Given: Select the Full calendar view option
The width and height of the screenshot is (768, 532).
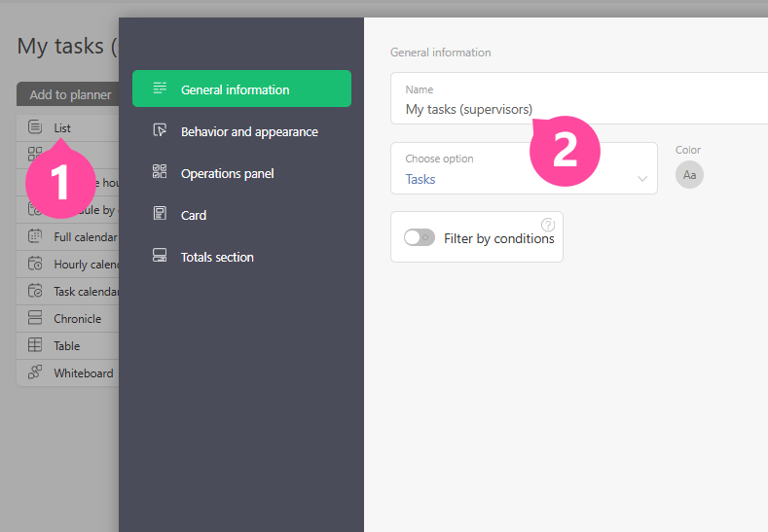Looking at the screenshot, I should point(85,236).
